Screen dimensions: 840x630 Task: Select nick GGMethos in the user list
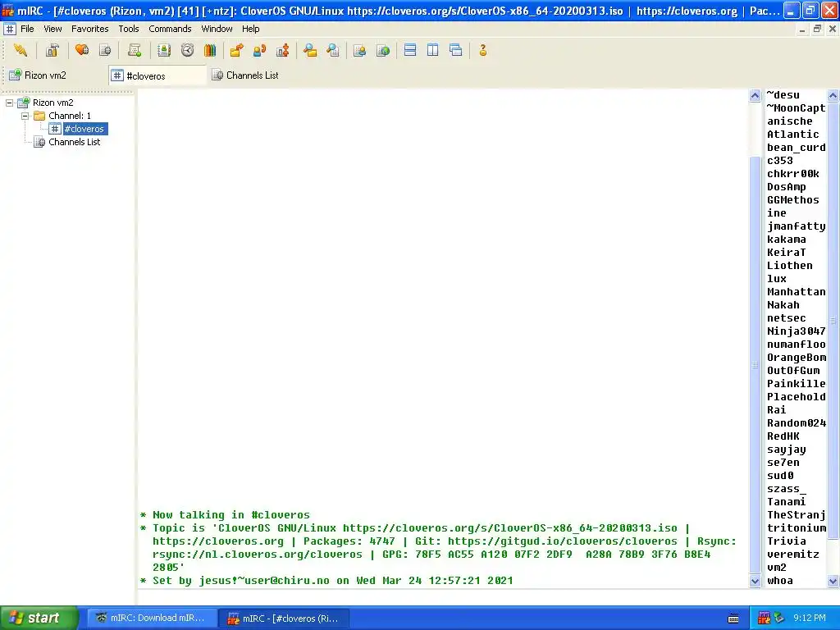[x=792, y=200]
